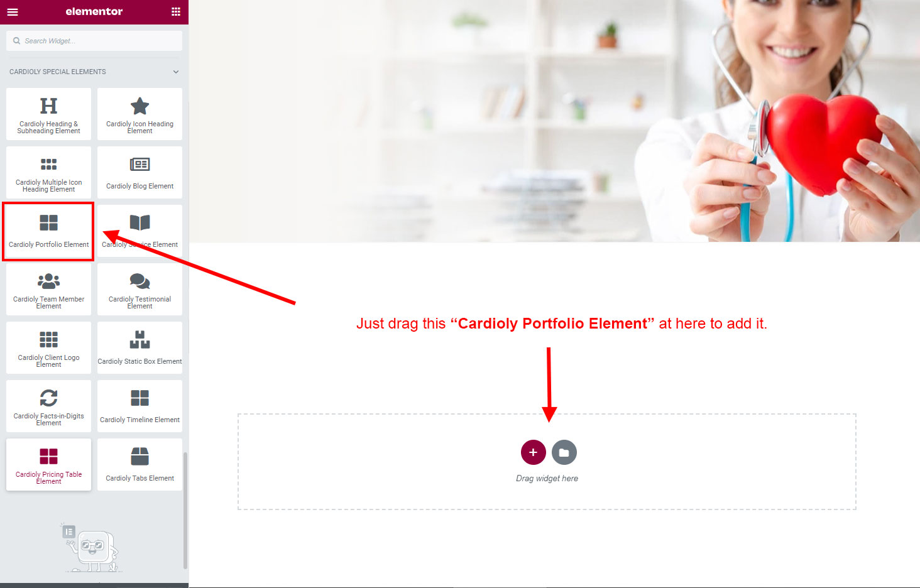
Task: Choose the Cardioly Tabs Element widget
Action: pos(140,464)
